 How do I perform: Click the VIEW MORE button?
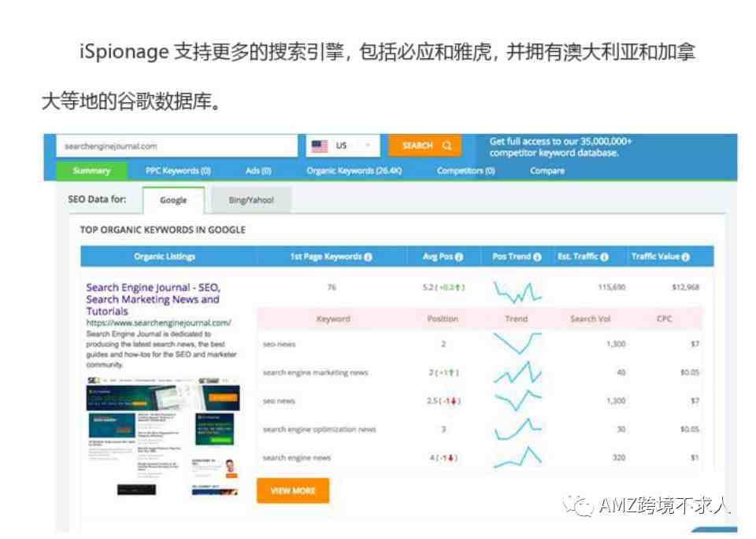pos(293,490)
